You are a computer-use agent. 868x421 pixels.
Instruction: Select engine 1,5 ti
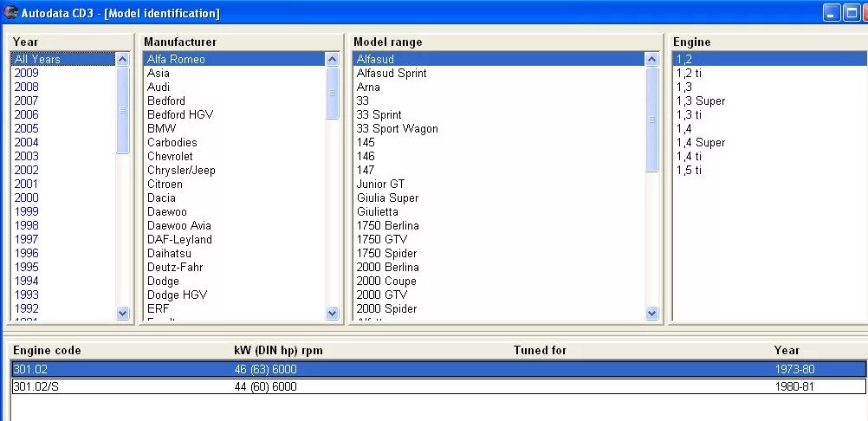(690, 170)
